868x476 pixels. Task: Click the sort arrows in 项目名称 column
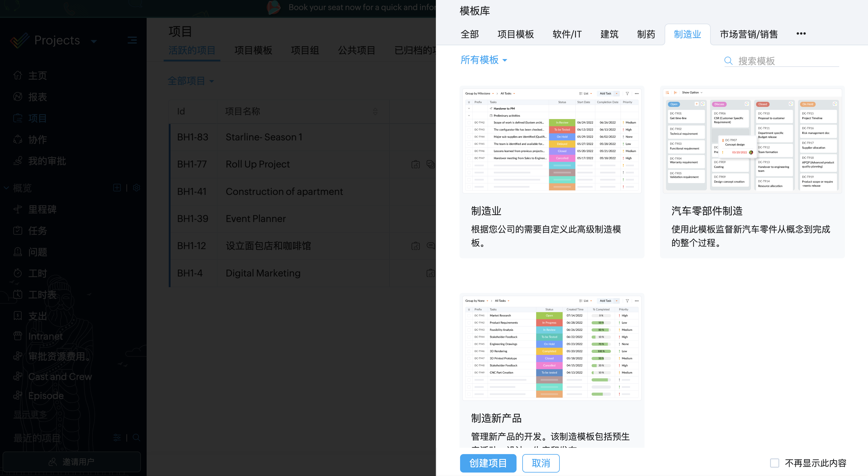(x=375, y=111)
